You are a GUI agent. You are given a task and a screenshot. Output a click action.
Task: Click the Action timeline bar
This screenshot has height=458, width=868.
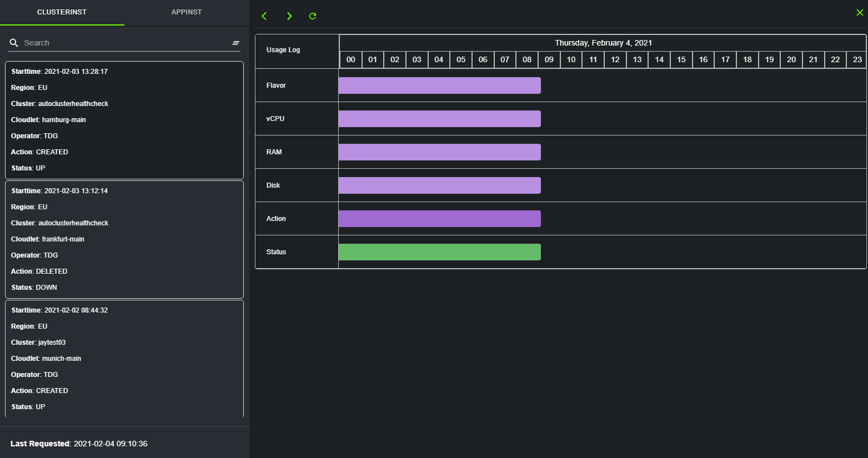439,219
